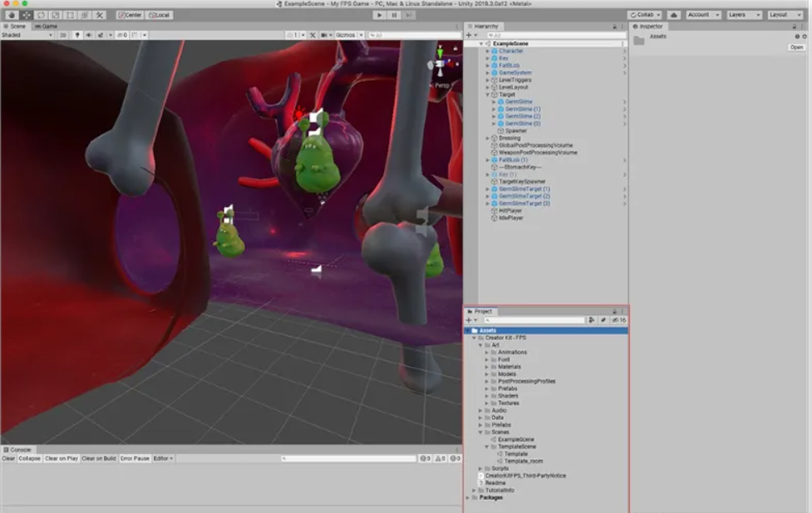The height and width of the screenshot is (513, 812).
Task: Open the Layout dropdown
Action: pos(785,15)
